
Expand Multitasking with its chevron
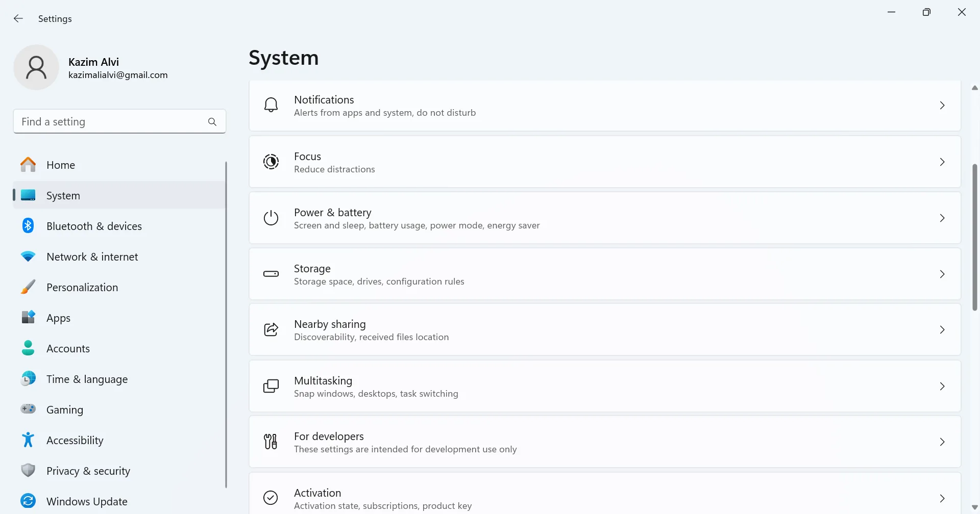(x=942, y=387)
